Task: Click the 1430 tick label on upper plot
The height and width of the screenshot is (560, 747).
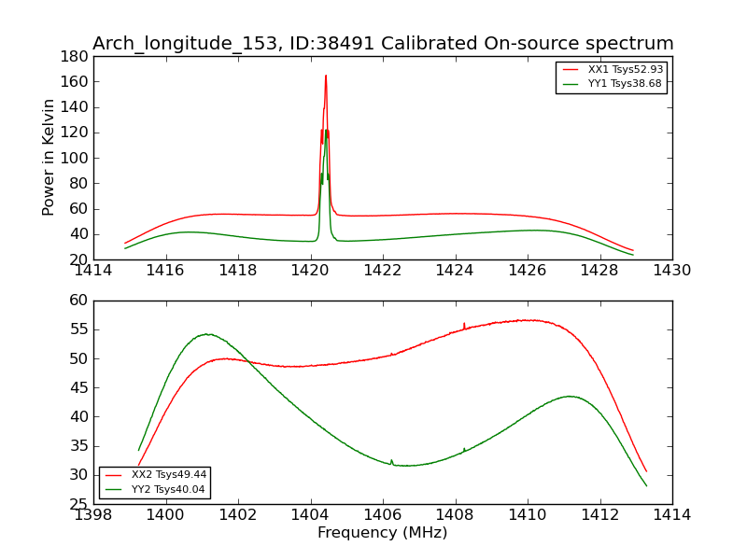Action: [x=672, y=271]
